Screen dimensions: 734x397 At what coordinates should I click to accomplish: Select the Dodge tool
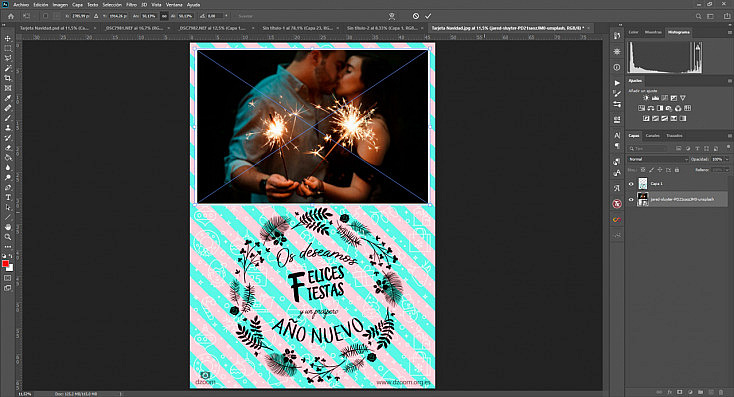[x=7, y=177]
